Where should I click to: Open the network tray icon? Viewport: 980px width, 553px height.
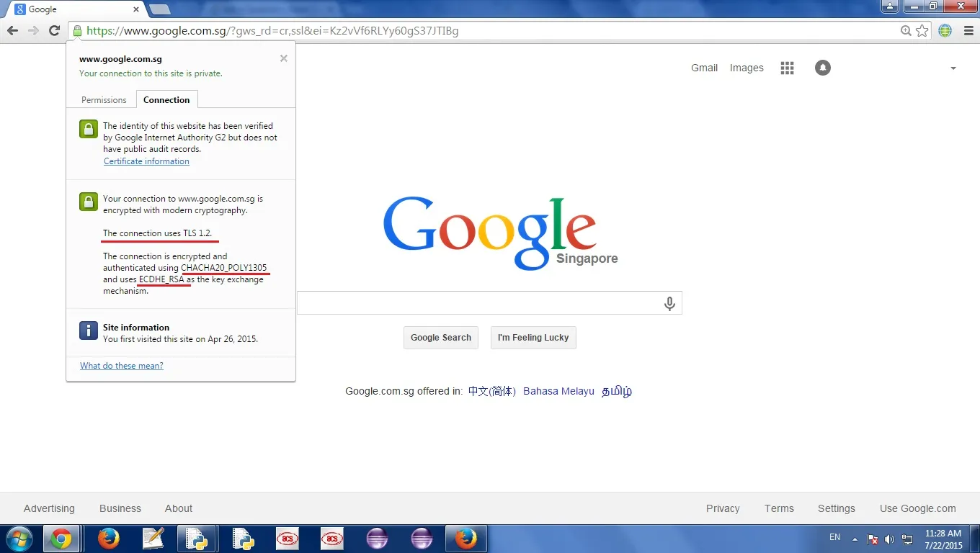[907, 539]
